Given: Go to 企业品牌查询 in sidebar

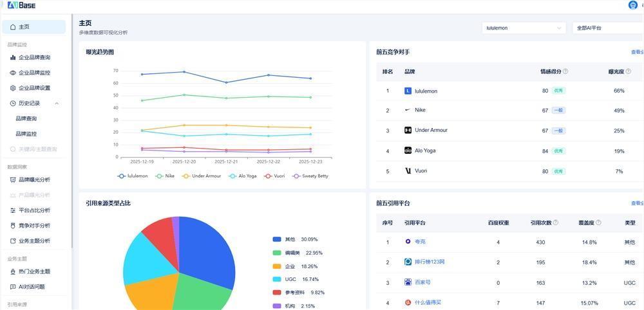Looking at the screenshot, I should [33, 57].
